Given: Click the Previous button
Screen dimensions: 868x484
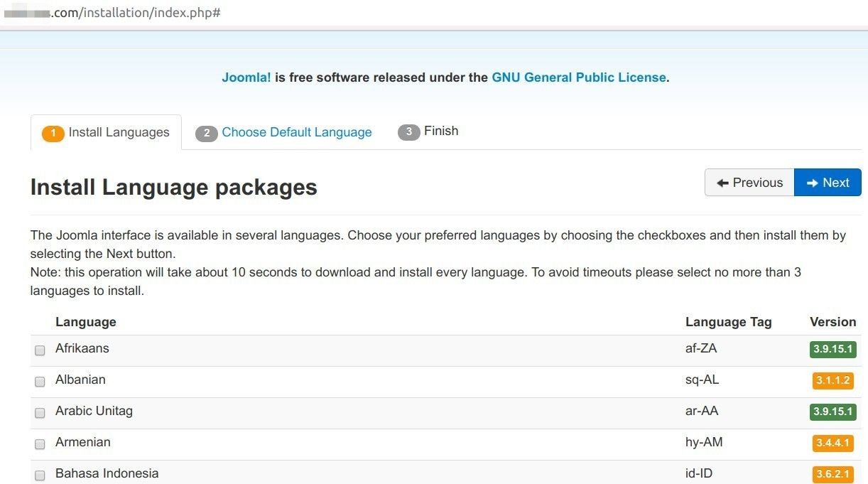Looking at the screenshot, I should [x=749, y=183].
